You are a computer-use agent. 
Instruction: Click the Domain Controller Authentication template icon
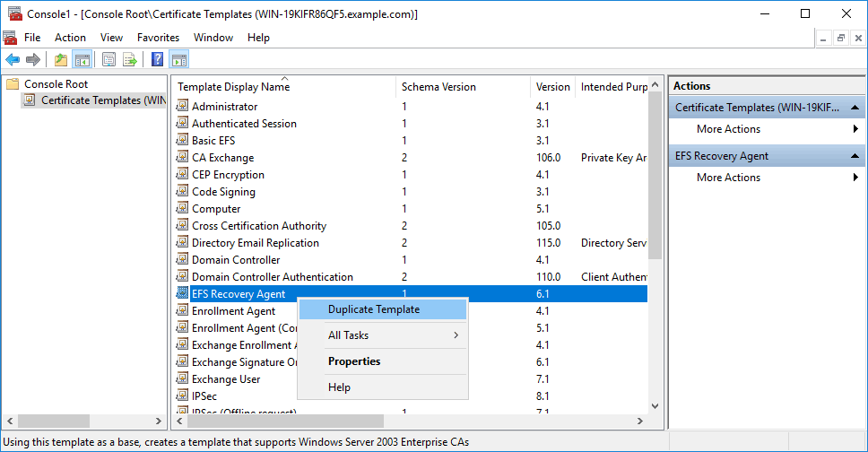[182, 276]
